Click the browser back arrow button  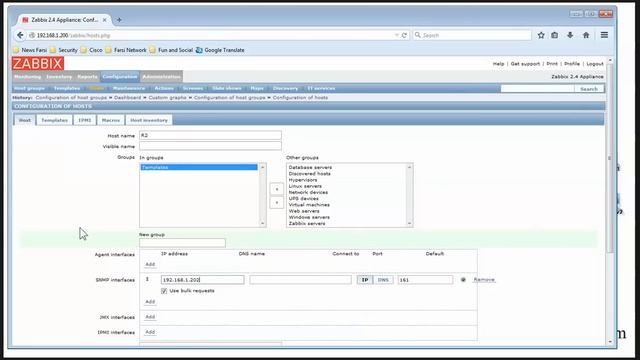pos(20,36)
